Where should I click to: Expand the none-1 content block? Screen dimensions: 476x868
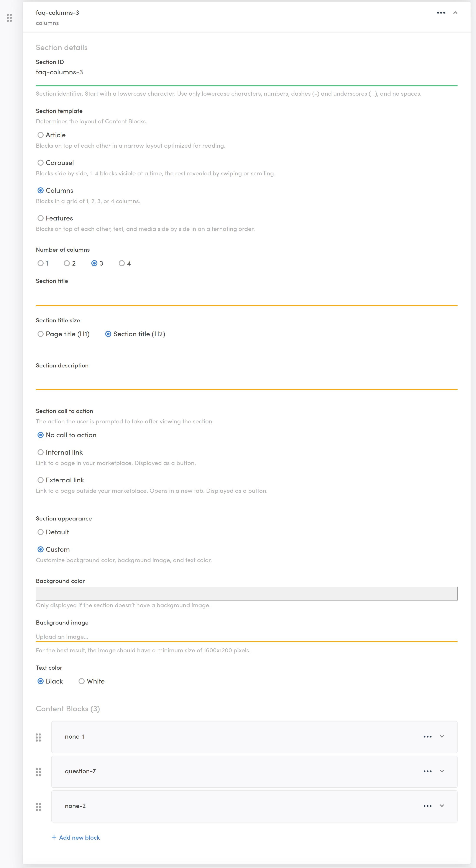tap(442, 737)
